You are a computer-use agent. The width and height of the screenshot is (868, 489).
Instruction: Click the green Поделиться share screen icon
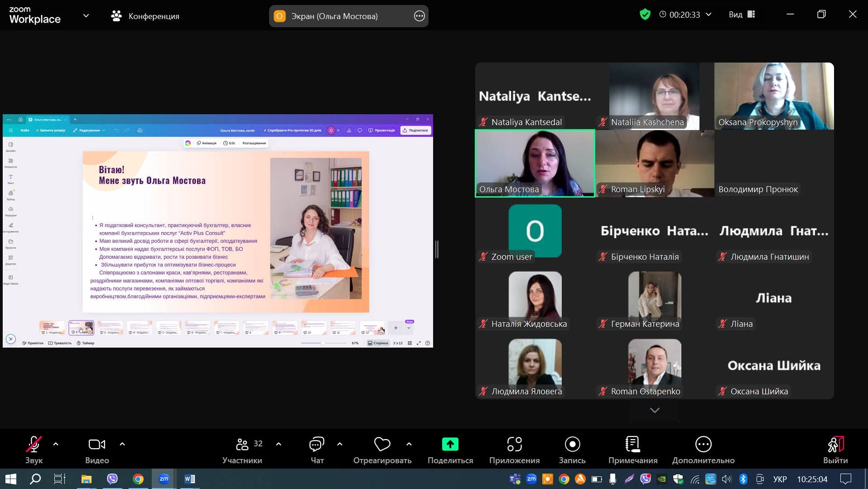450,445
